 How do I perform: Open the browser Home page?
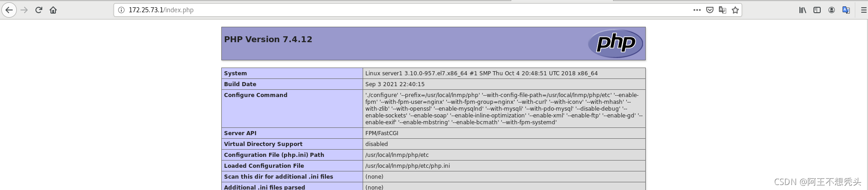point(53,10)
